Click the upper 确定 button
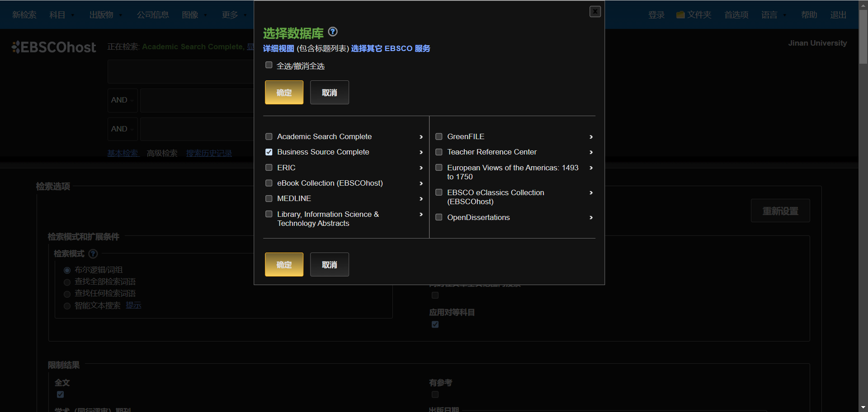Screen dimensions: 868x412 (284, 93)
